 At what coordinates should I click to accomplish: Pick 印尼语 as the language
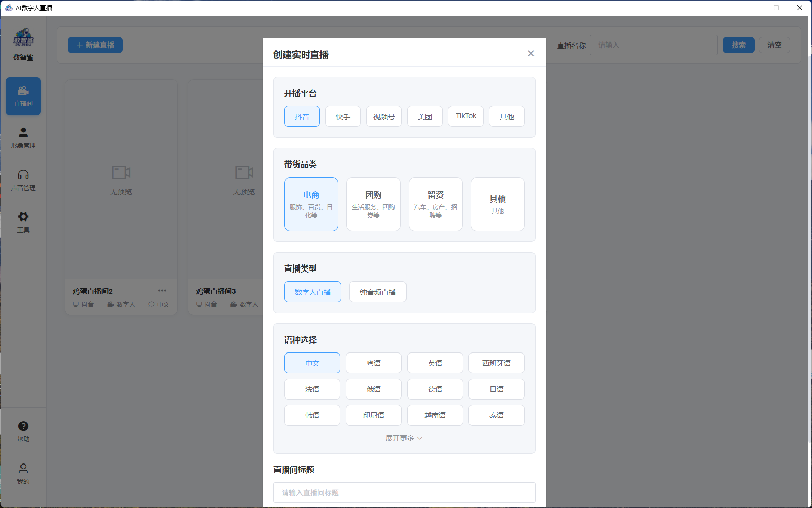click(374, 415)
